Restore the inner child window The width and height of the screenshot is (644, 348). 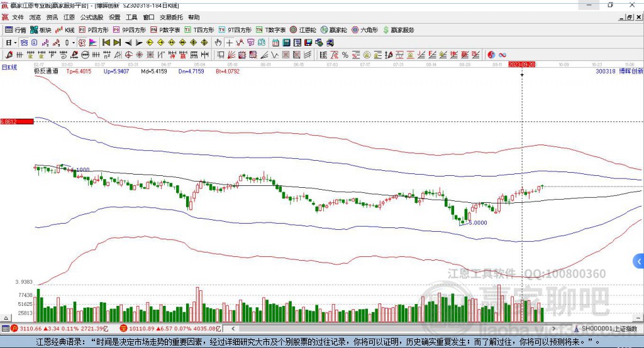coord(630,17)
